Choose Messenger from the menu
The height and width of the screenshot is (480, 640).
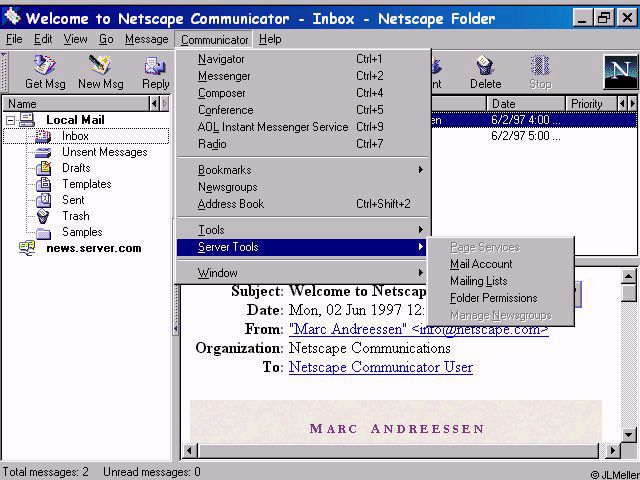click(302, 76)
